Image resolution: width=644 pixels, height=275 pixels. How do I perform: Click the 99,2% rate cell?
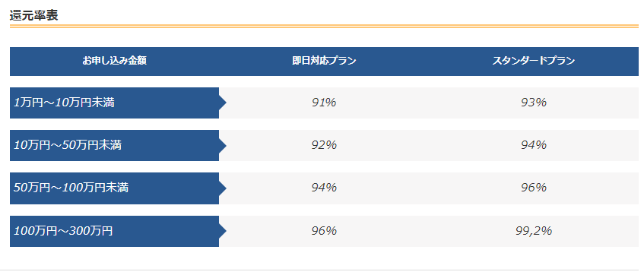coord(534,231)
